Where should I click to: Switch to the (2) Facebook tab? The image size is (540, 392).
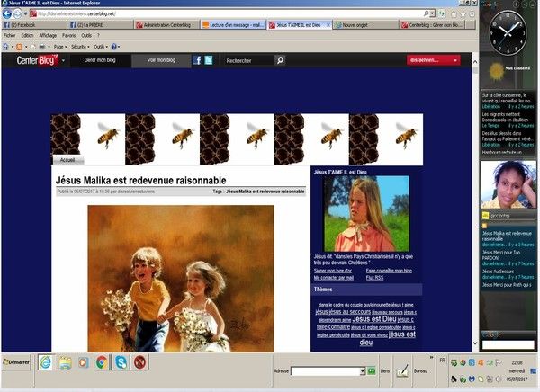[x=34, y=25]
